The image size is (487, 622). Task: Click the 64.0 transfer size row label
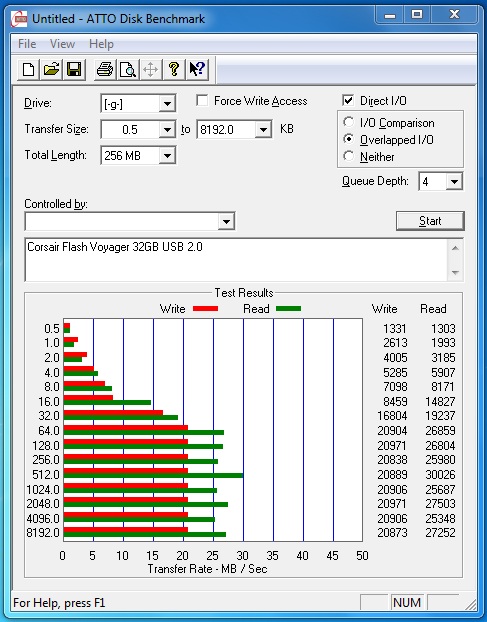49,430
